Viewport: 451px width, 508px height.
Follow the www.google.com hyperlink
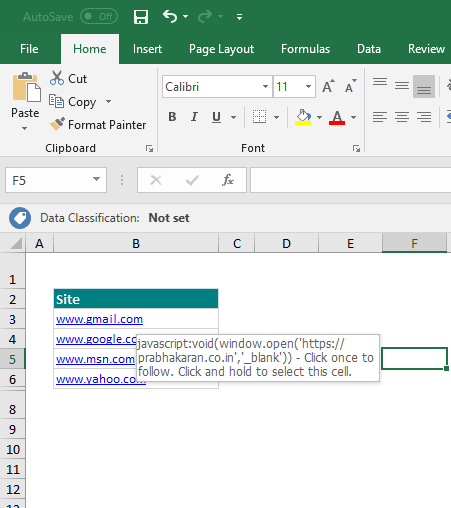[x=96, y=339]
